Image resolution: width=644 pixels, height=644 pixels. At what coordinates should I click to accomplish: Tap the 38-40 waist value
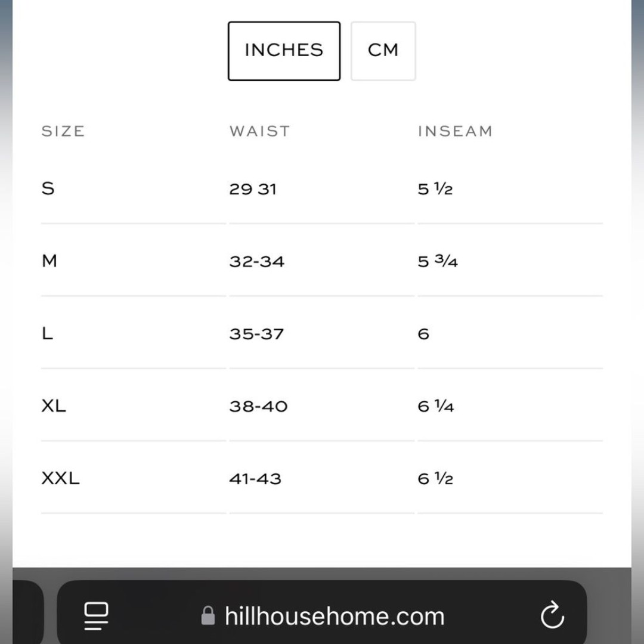[x=258, y=406]
